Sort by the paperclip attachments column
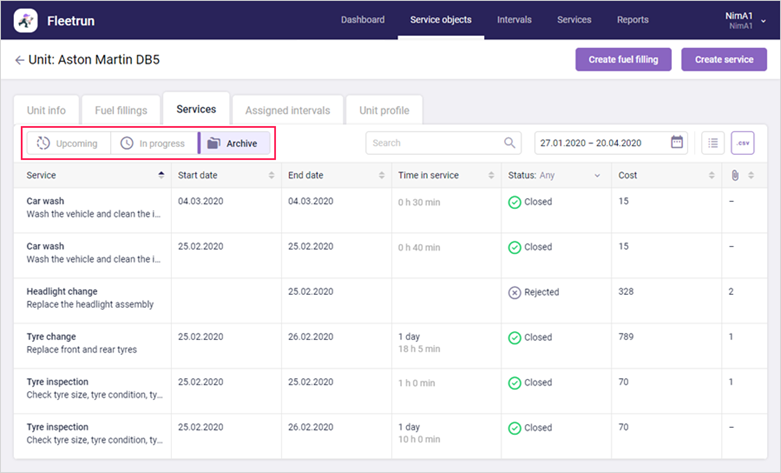 click(735, 175)
